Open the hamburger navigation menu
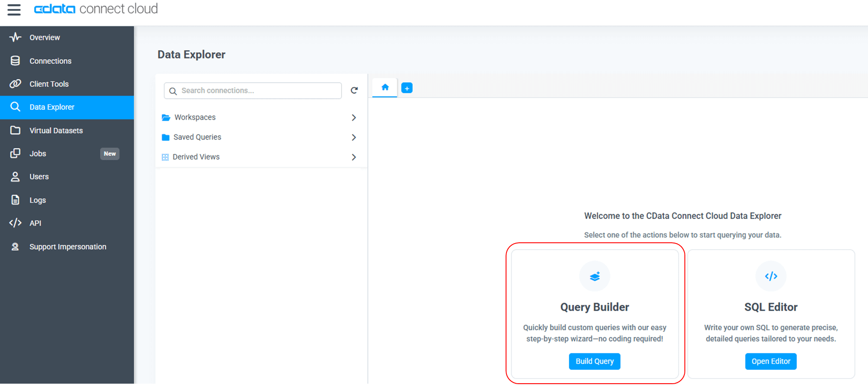868x388 pixels. click(14, 10)
